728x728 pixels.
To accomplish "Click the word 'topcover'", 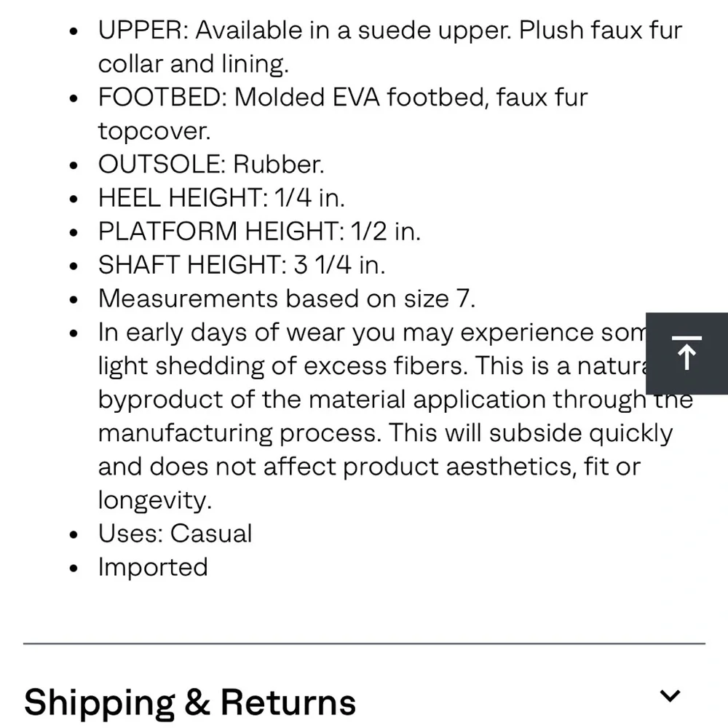I will click(154, 131).
